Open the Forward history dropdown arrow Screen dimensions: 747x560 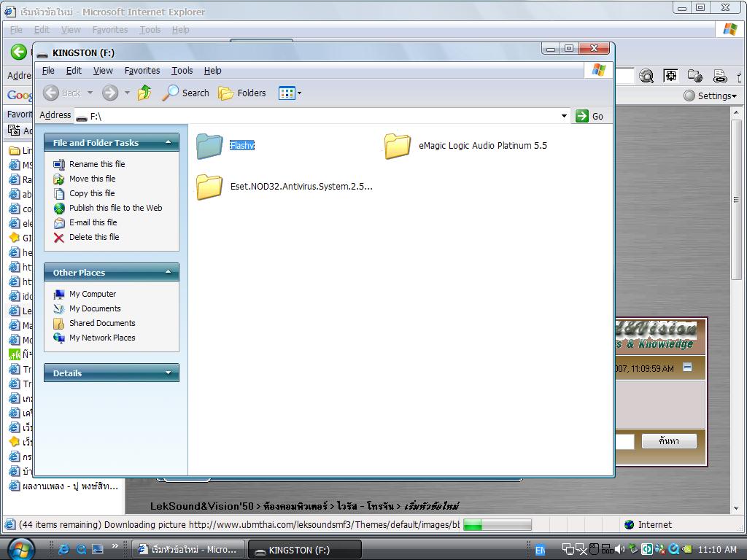127,93
